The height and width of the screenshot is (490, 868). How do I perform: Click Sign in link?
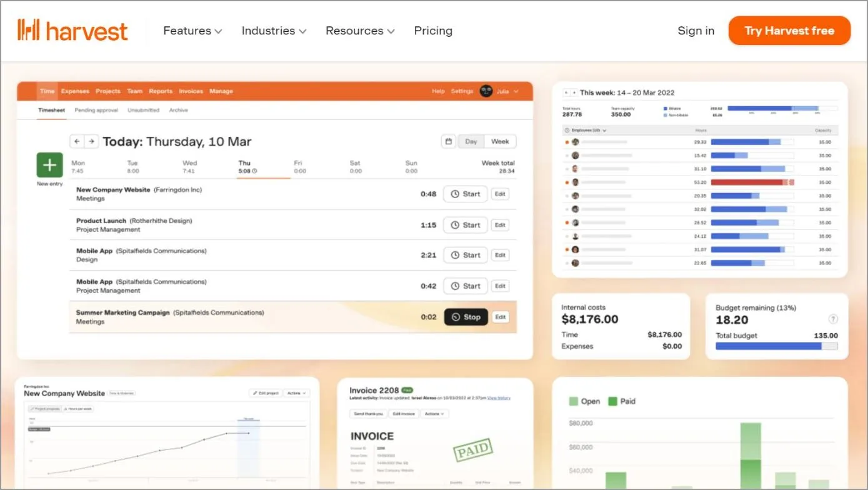(x=696, y=31)
